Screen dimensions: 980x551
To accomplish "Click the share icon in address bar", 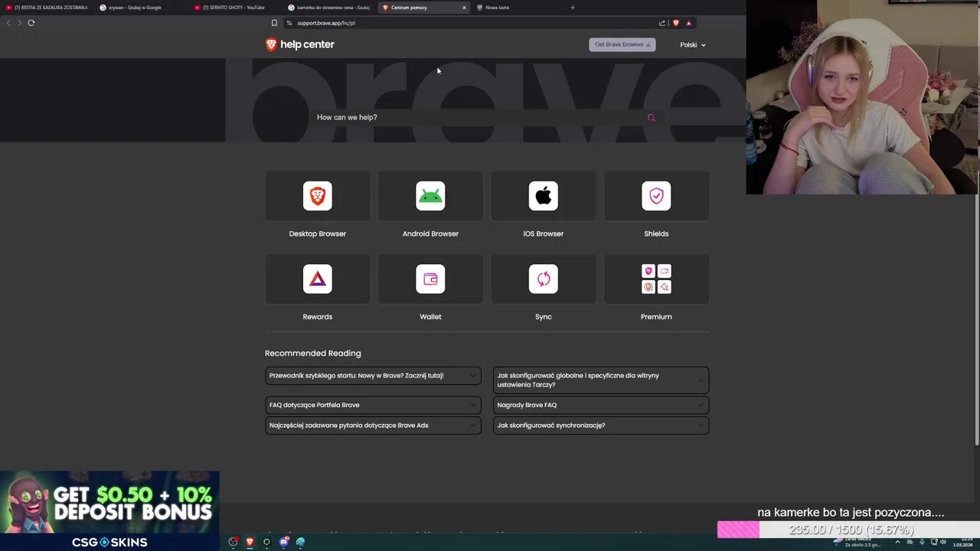I will (x=662, y=23).
